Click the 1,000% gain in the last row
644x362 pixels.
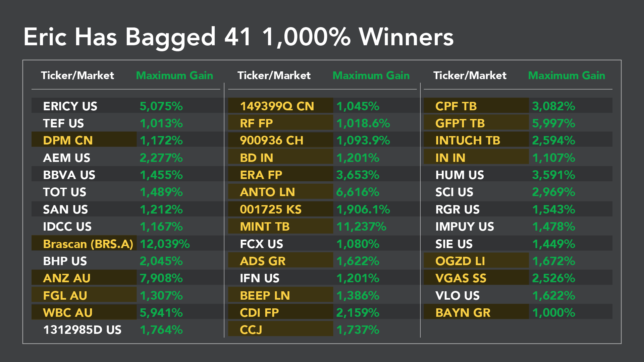coord(553,313)
